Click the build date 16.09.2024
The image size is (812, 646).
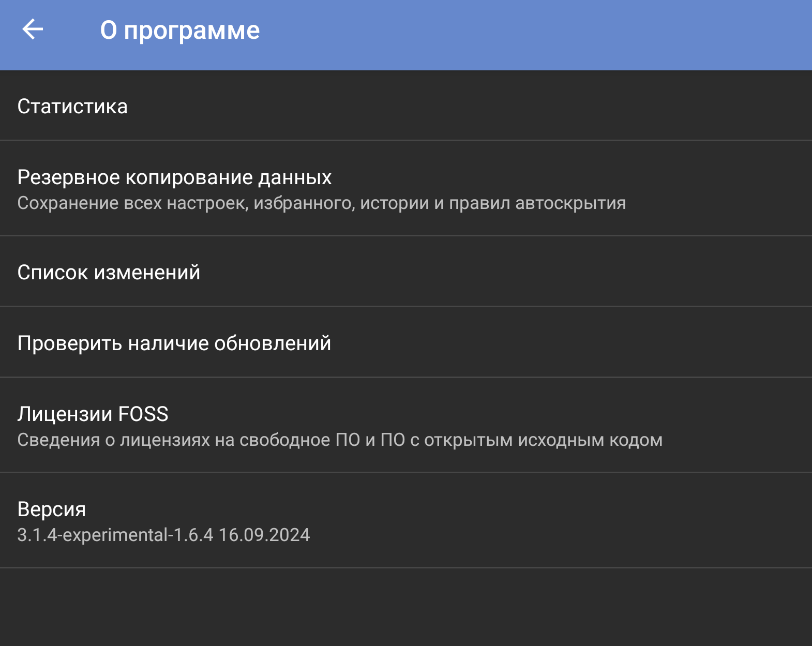pyautogui.click(x=264, y=535)
